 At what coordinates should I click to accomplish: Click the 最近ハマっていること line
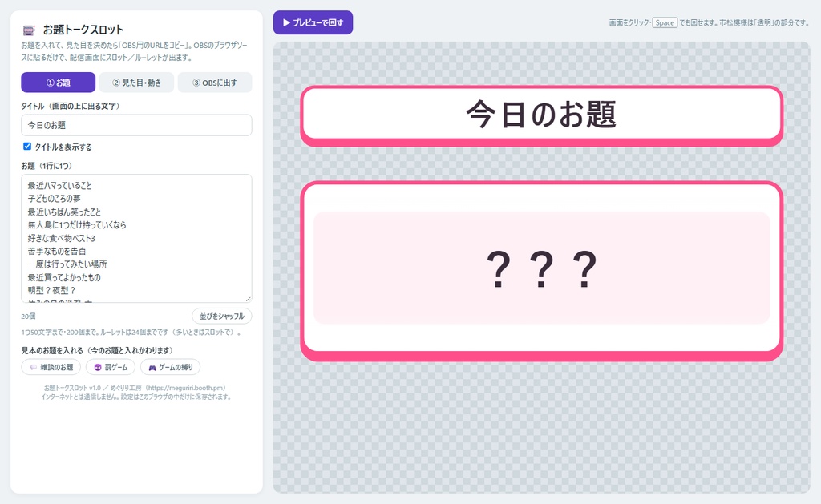[x=59, y=185]
